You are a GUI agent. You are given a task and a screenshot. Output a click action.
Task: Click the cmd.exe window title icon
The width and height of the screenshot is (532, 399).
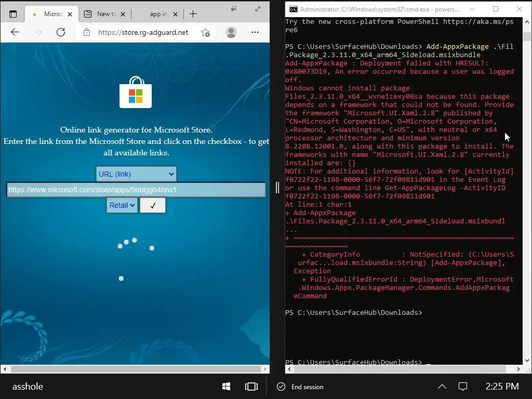(x=293, y=9)
